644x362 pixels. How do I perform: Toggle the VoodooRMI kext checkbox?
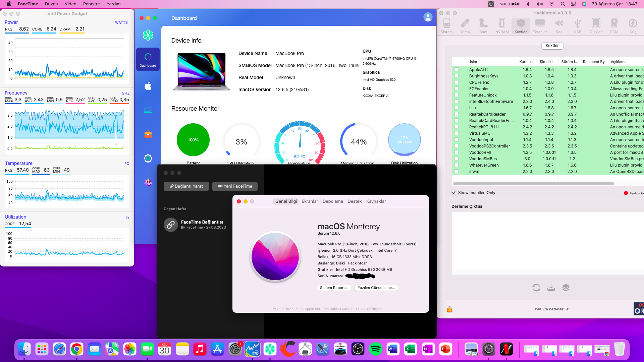coord(457,153)
